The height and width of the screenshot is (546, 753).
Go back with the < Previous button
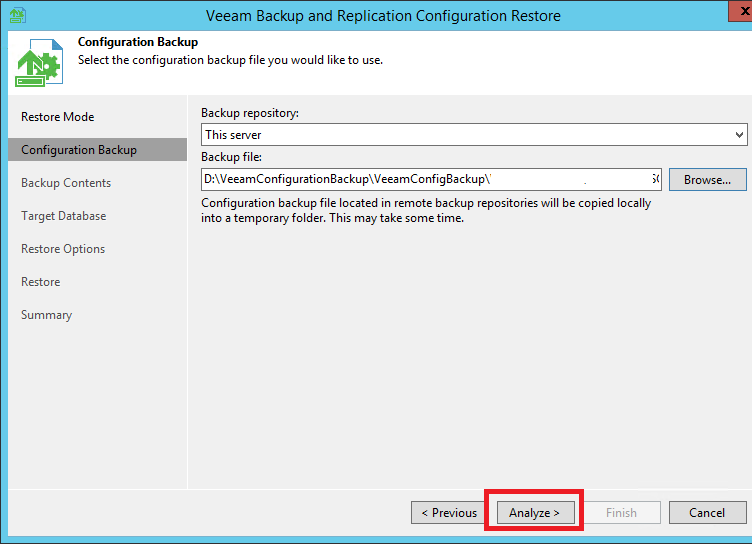[x=449, y=512]
